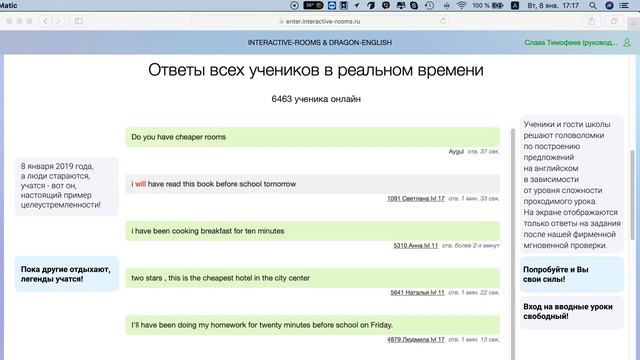
Task: Click answer 'i will have read this book'
Action: click(313, 184)
